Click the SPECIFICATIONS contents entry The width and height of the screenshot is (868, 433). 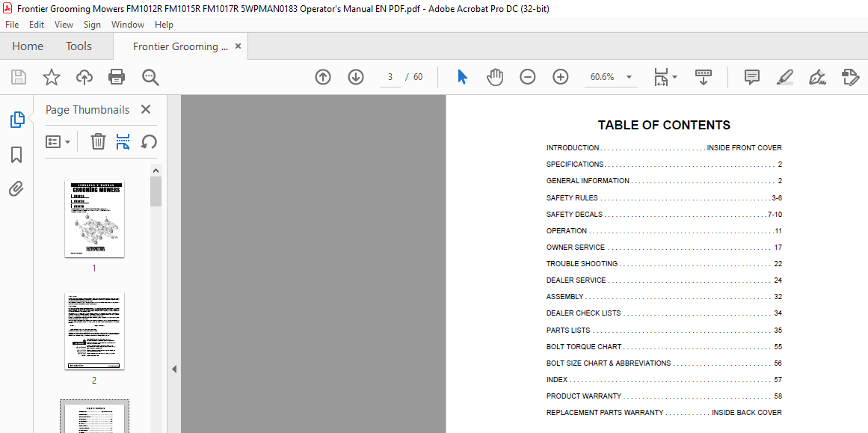[x=664, y=165]
